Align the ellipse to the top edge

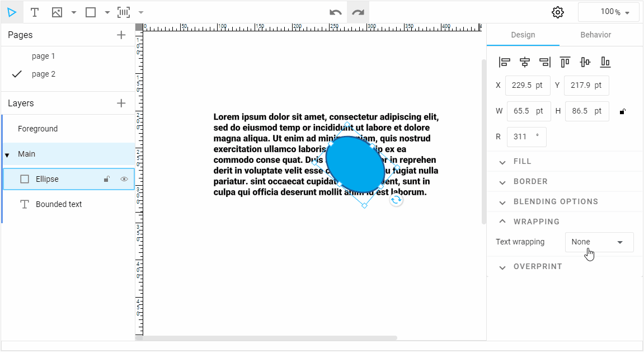[565, 62]
